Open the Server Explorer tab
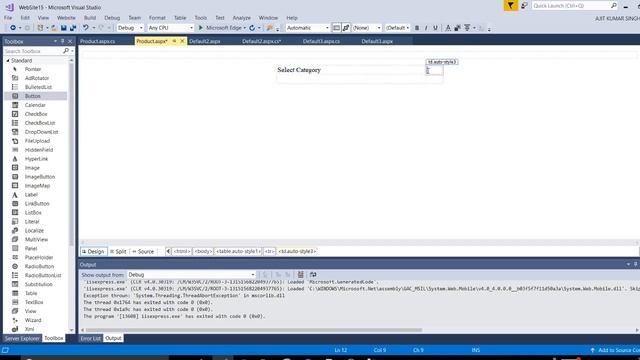 pyautogui.click(x=22, y=338)
